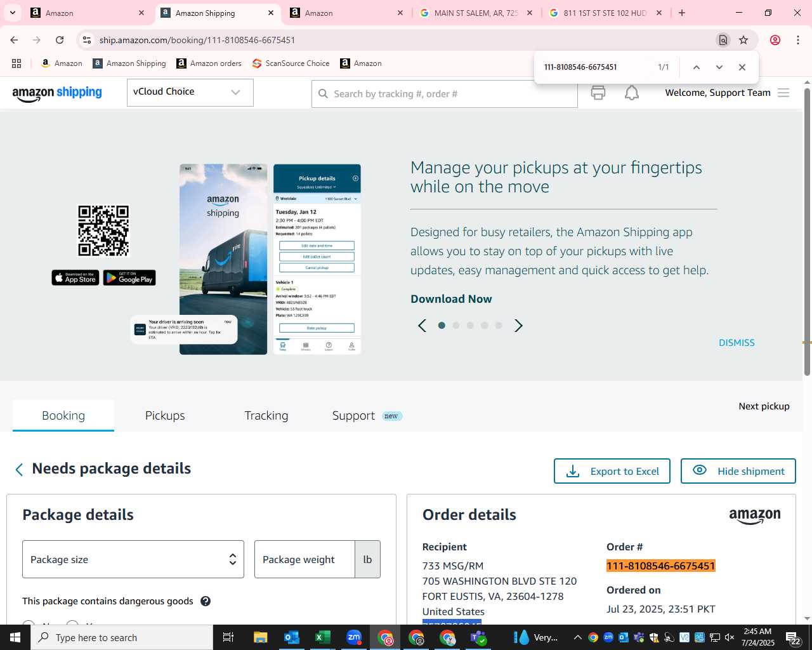Bookmark this page with the star icon
Image resolution: width=812 pixels, height=650 pixels.
[743, 40]
